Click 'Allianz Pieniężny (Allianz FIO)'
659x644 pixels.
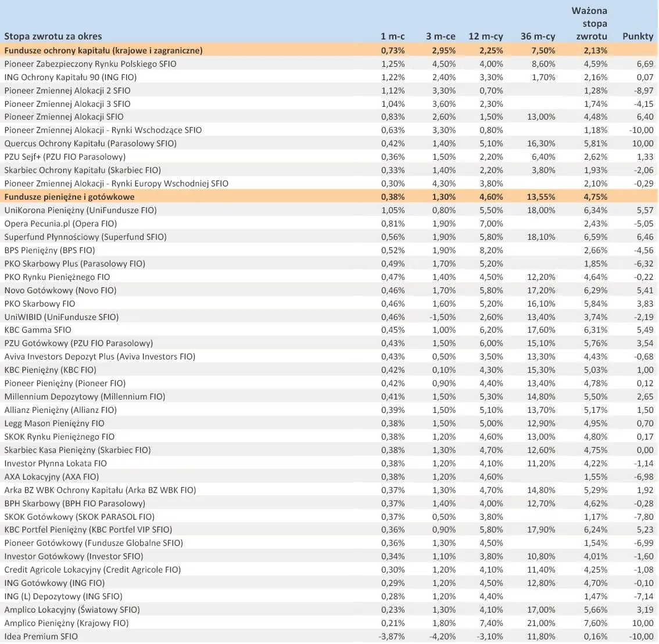(60, 410)
